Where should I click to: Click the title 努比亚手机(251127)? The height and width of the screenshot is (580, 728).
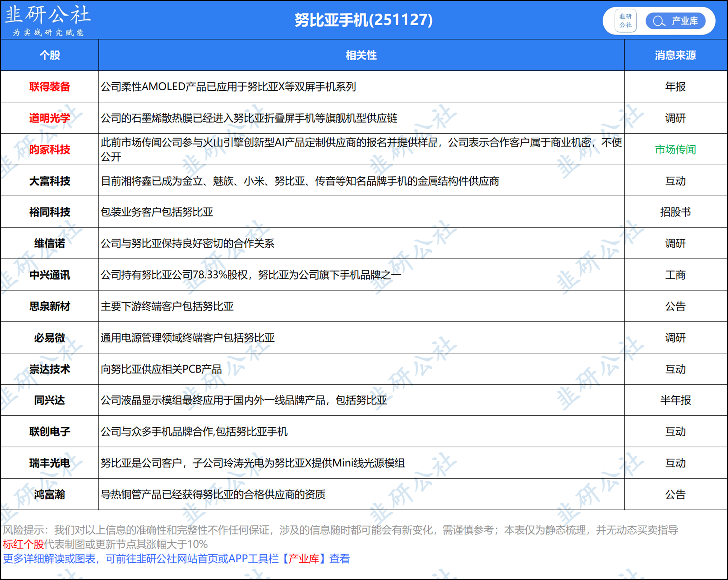[x=363, y=20]
